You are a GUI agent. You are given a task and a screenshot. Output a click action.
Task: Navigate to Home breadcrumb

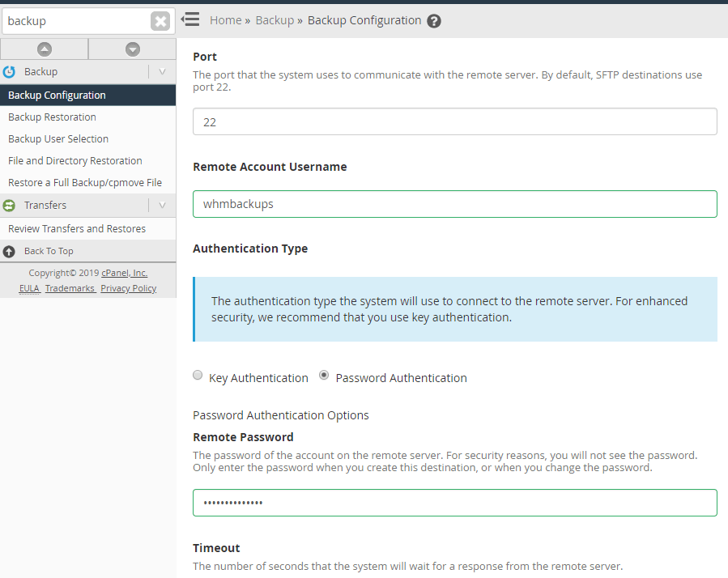(224, 19)
